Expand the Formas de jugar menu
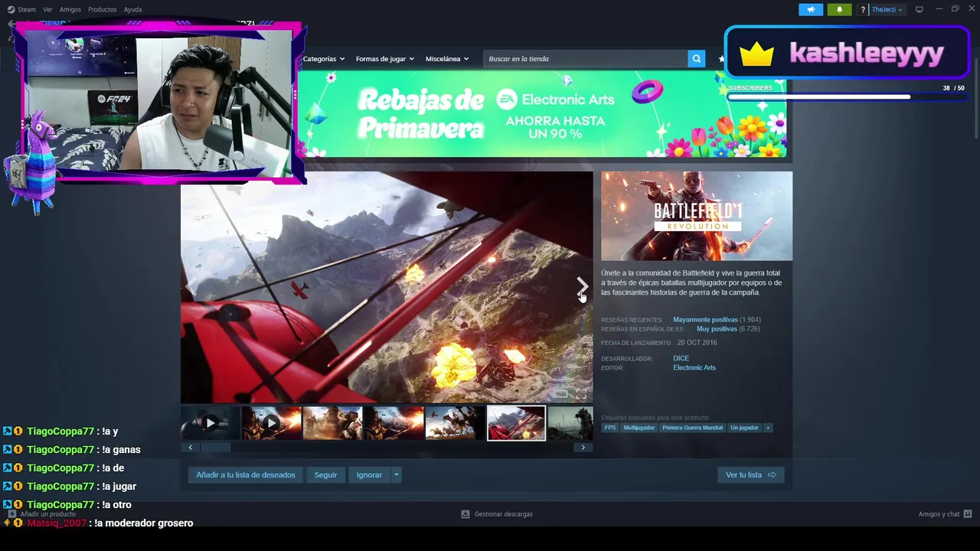 pos(384,59)
